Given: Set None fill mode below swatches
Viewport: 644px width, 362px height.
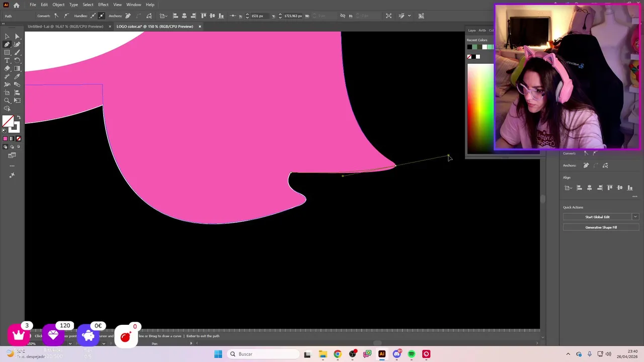Looking at the screenshot, I should (19, 138).
